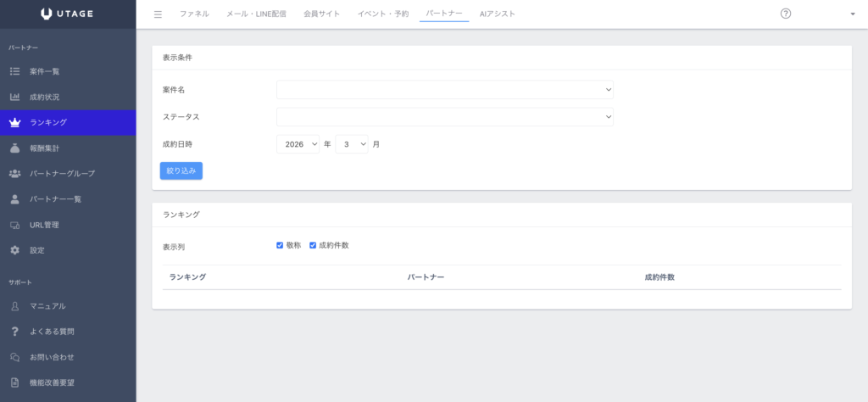868x402 pixels.
Task: Toggle the 成約件数 column checkbox
Action: click(313, 245)
